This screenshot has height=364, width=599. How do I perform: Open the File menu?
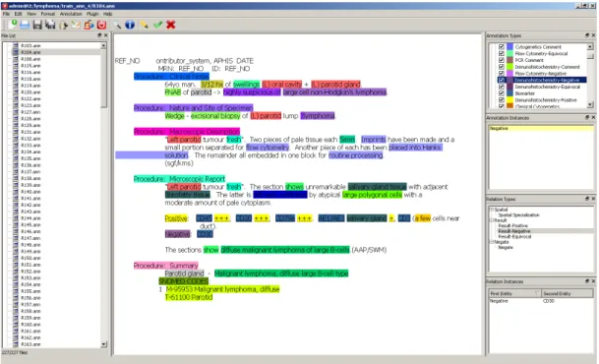[x=7, y=14]
